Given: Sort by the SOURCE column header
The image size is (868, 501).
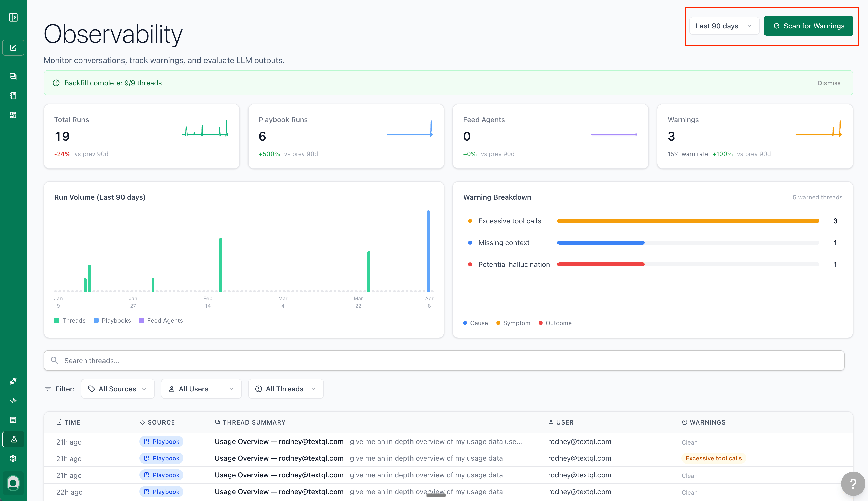Looking at the screenshot, I should (157, 422).
